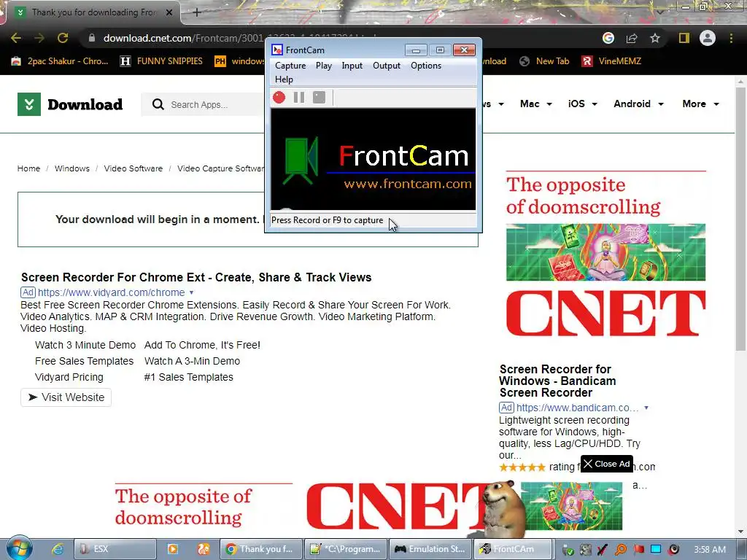This screenshot has width=747, height=560.
Task: Click the 'Watch 3 Minute Demo' link
Action: click(x=85, y=345)
